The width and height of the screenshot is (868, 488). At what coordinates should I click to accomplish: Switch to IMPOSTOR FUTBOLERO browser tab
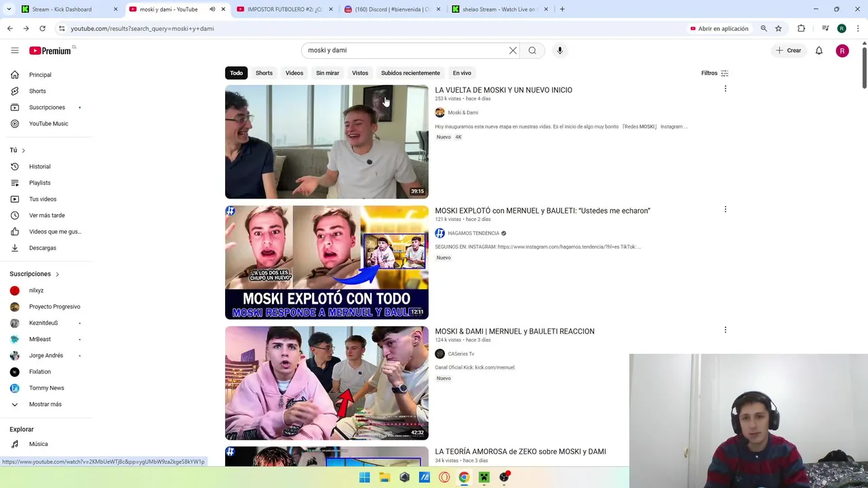coord(284,9)
